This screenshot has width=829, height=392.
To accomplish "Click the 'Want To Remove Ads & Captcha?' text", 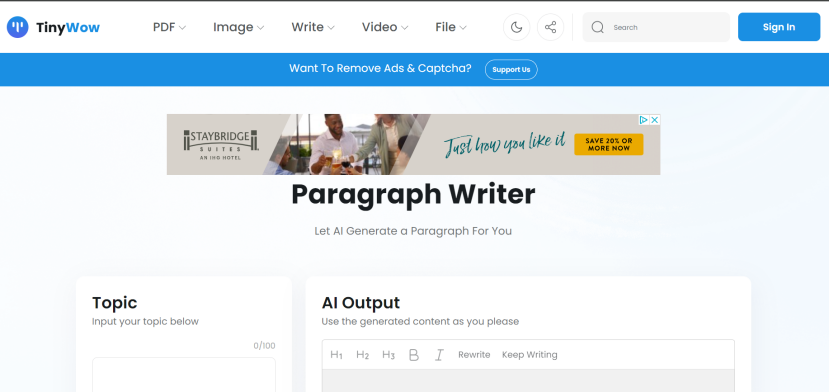I will click(x=380, y=68).
